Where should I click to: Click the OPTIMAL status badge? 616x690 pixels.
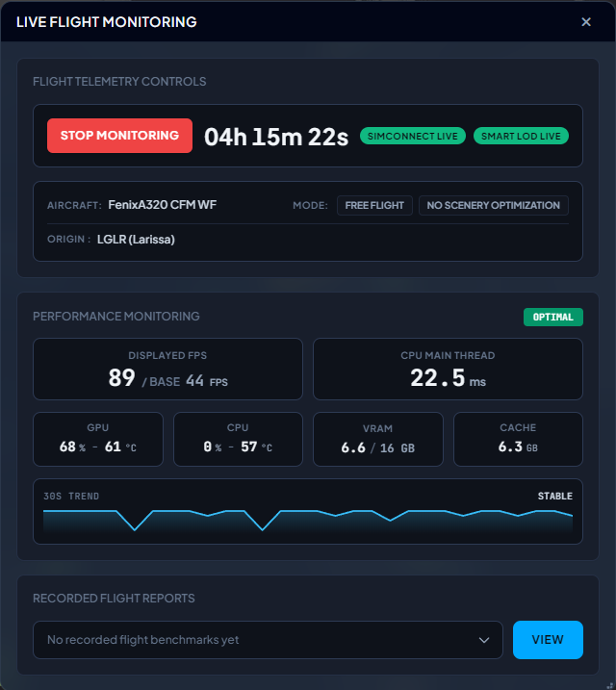(x=553, y=317)
